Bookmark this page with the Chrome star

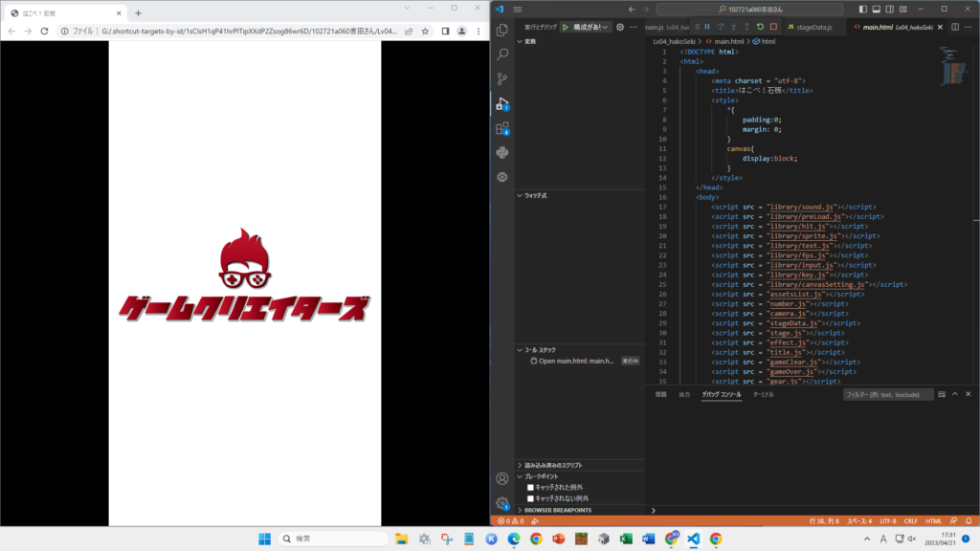coord(425,32)
